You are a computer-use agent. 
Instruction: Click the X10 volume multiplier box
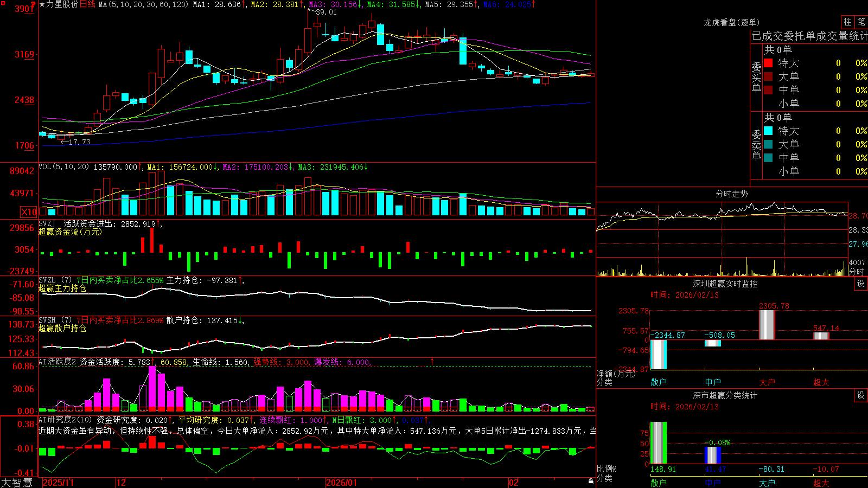tap(29, 212)
